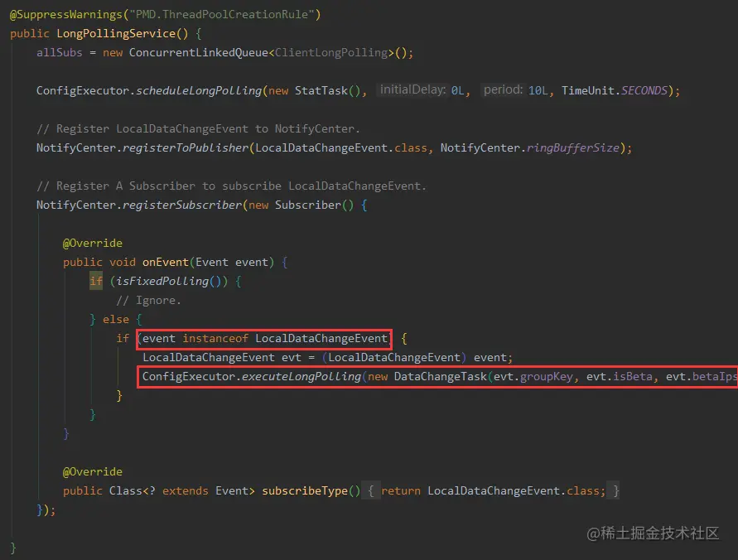Image resolution: width=738 pixels, height=560 pixels.
Task: Click the registerToPublisher method call
Action: 186,147
